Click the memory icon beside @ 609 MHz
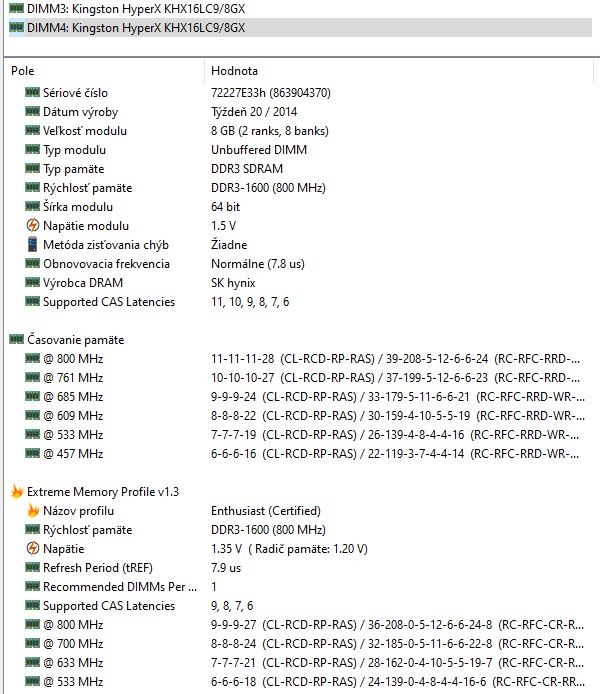The width and height of the screenshot is (600, 694). [x=32, y=415]
